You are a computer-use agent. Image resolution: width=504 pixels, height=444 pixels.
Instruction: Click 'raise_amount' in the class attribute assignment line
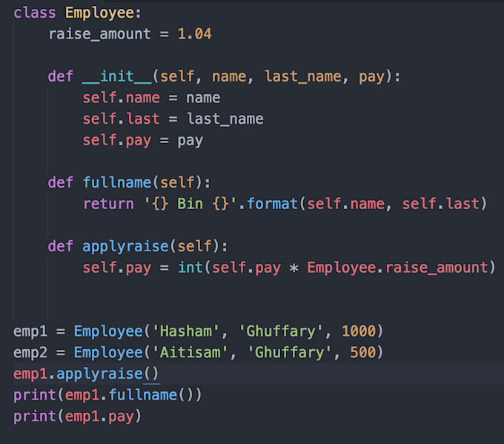pos(99,34)
